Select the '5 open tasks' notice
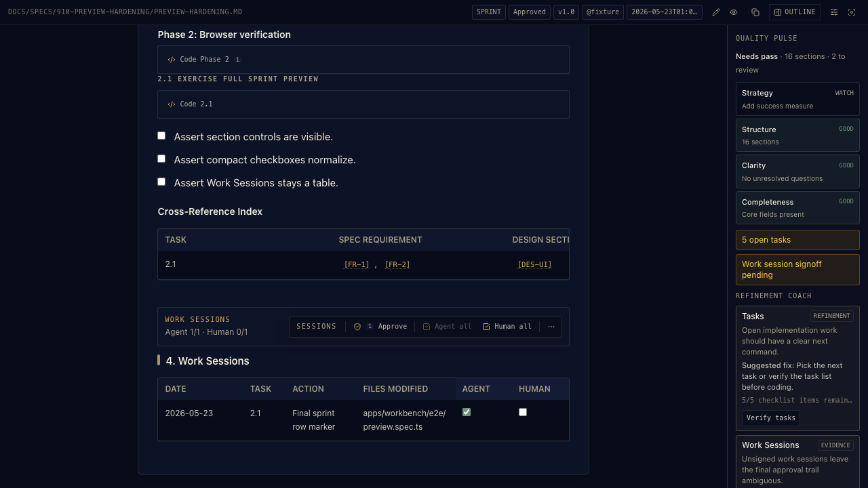This screenshot has height=488, width=868. point(797,240)
